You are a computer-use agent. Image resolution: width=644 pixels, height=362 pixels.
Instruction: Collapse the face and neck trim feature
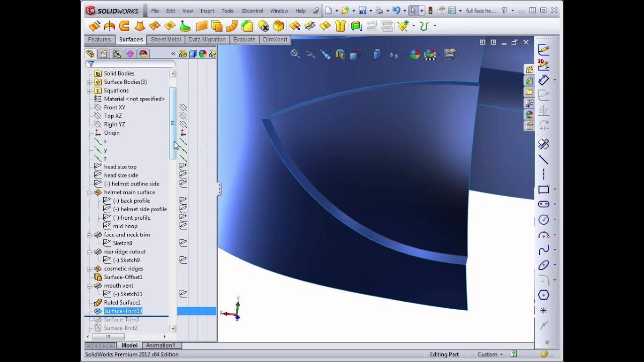[x=89, y=235]
